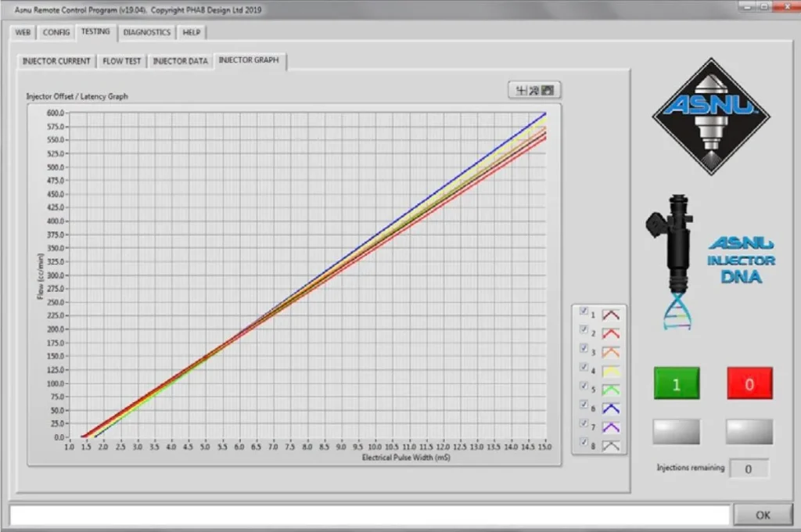Open the INJECTOR CURRENT sub-tab

point(56,61)
